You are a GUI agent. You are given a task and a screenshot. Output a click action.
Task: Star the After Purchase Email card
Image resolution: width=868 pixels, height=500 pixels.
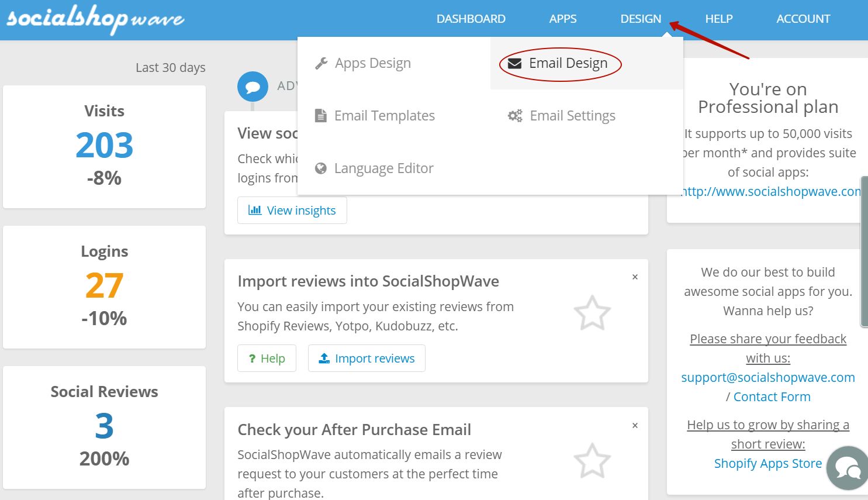point(592,461)
